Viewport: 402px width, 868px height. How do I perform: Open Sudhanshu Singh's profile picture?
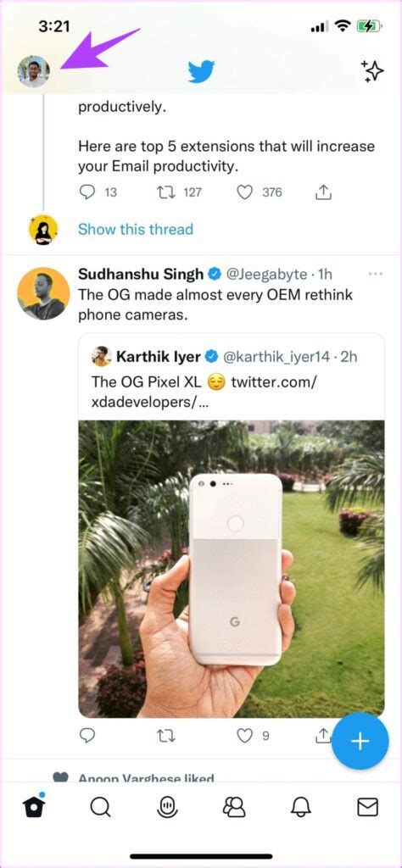pyautogui.click(x=44, y=293)
